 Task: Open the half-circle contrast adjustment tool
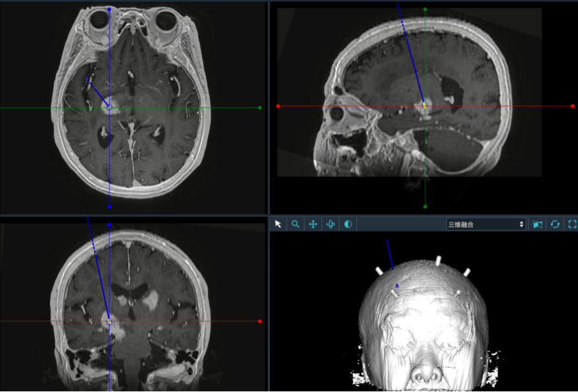(x=348, y=224)
